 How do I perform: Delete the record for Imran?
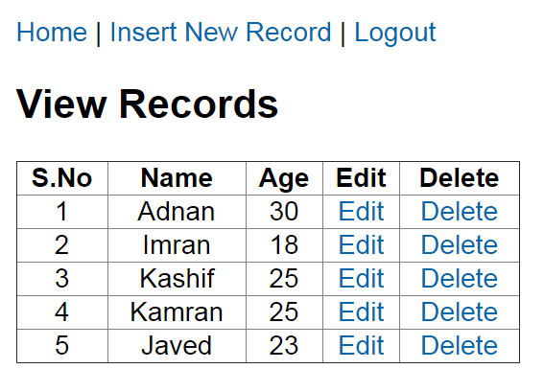point(460,244)
